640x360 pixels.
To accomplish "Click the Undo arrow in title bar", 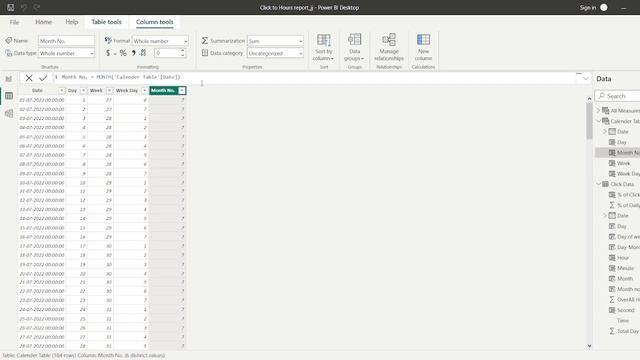I will [x=24, y=7].
